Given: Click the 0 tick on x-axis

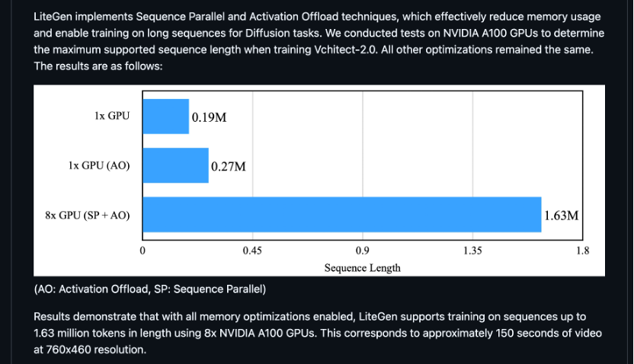Looking at the screenshot, I should click(x=142, y=251).
